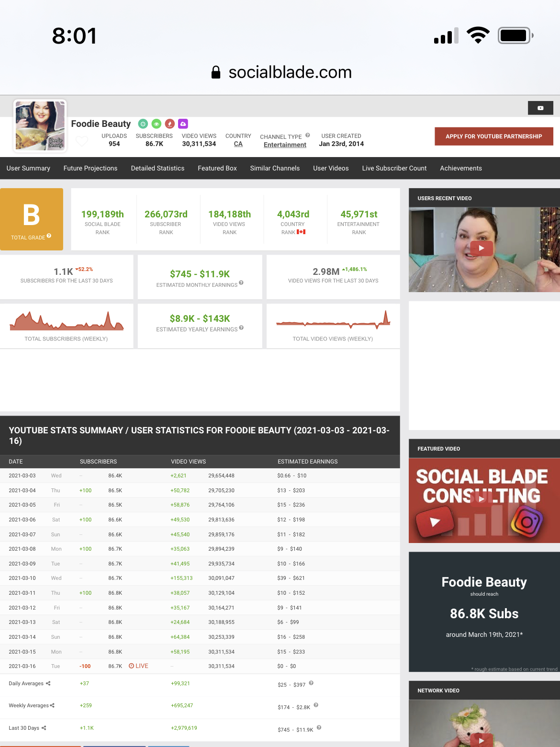Image resolution: width=560 pixels, height=747 pixels.
Task: Click the 199,189th Social Blade Rank
Action: pyautogui.click(x=102, y=215)
